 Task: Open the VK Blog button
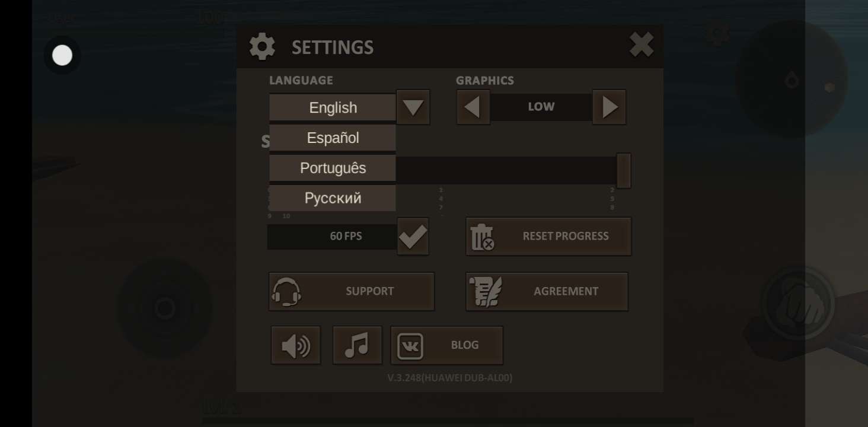[446, 345]
